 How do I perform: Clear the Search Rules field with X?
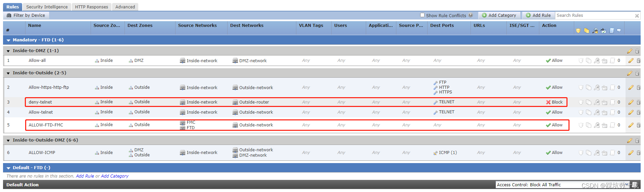pyautogui.click(x=637, y=16)
